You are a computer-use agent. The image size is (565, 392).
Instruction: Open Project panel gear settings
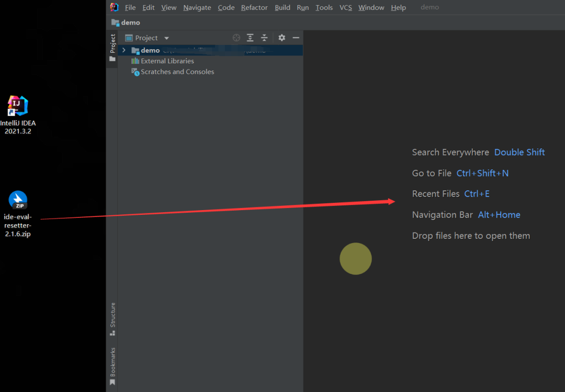click(282, 38)
